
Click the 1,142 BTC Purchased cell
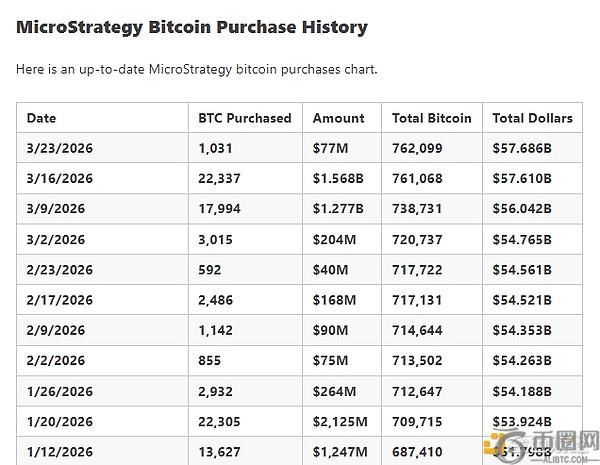coord(215,331)
